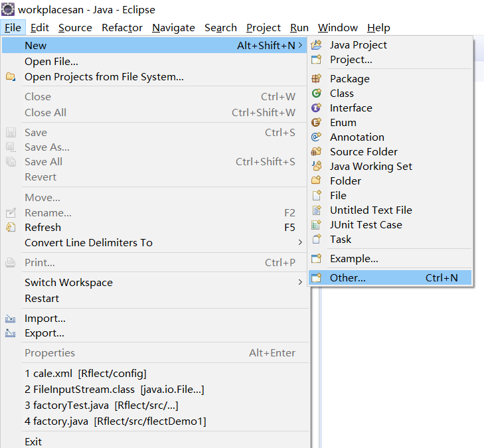Open recent file 2 FileInputStream.class
This screenshot has width=484, height=448.
(x=154, y=390)
